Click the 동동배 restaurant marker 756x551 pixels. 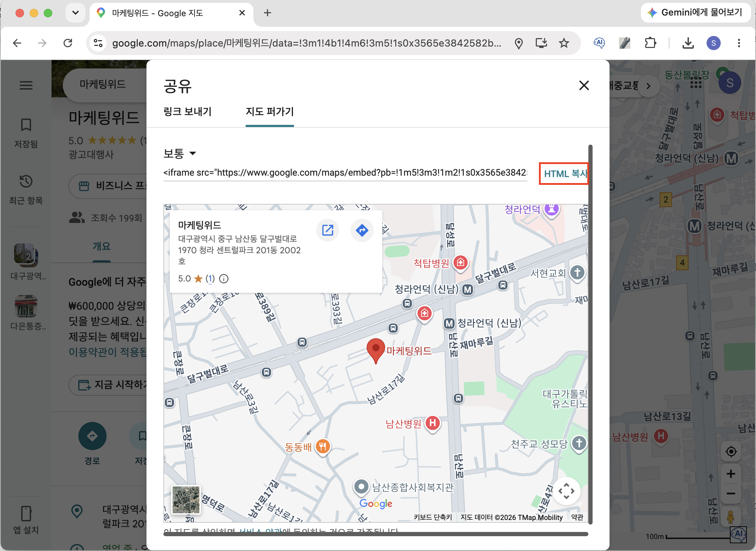pyautogui.click(x=323, y=447)
